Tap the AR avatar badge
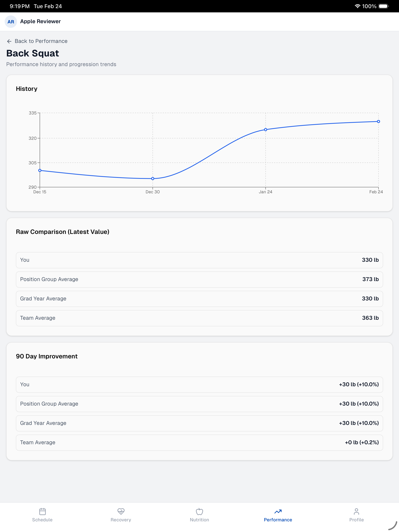 (11, 22)
